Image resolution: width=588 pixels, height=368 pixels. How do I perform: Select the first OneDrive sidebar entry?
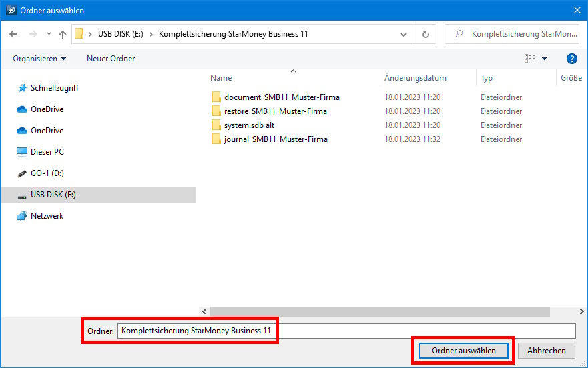coord(47,109)
